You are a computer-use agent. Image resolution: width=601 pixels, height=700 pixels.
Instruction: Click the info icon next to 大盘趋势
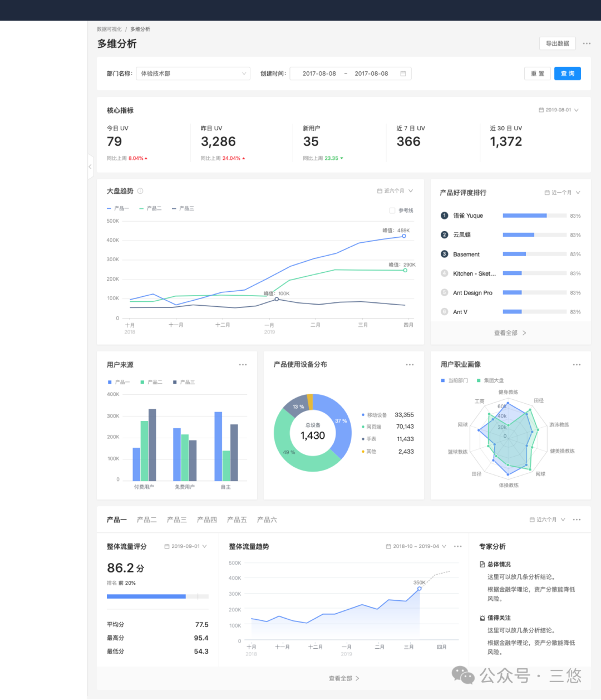coord(140,191)
